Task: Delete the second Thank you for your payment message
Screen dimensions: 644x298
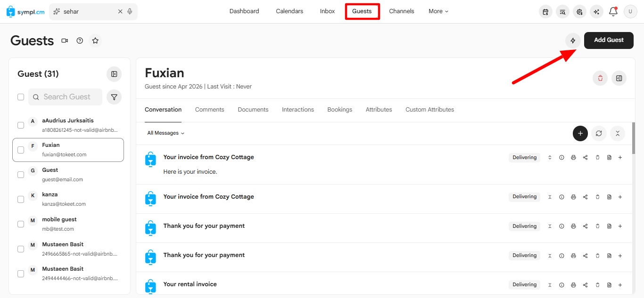Action: 597,256
